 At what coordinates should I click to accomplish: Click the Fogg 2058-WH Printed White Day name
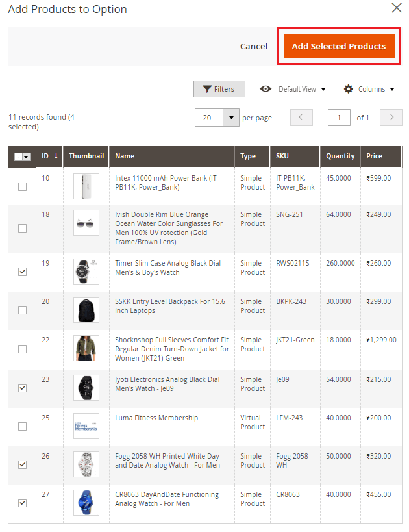[167, 461]
